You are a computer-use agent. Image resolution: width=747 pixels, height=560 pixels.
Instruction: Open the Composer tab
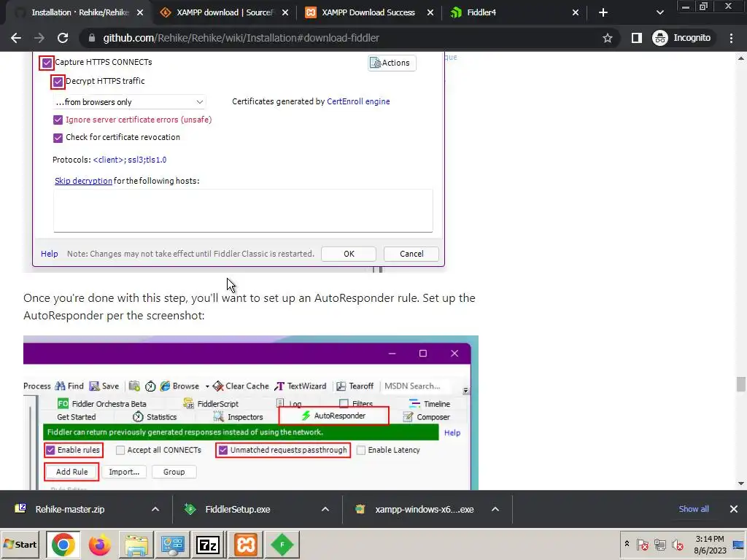pyautogui.click(x=426, y=417)
